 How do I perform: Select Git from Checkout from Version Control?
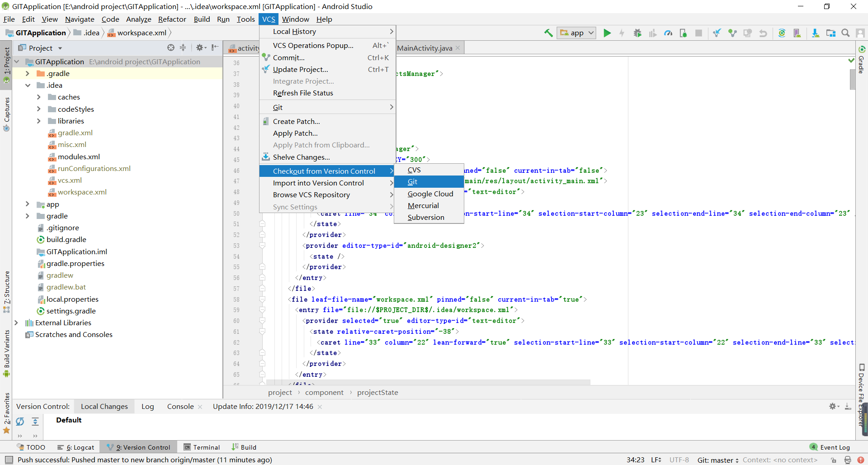point(413,181)
